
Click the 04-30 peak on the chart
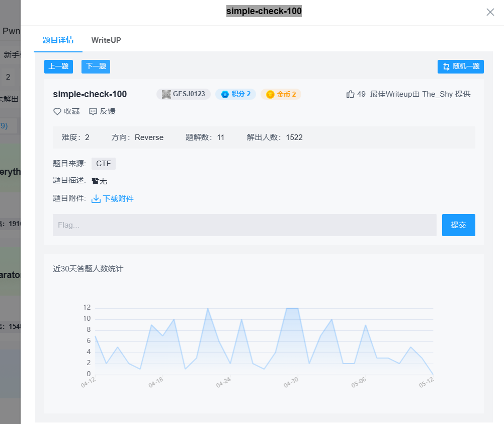coord(292,308)
